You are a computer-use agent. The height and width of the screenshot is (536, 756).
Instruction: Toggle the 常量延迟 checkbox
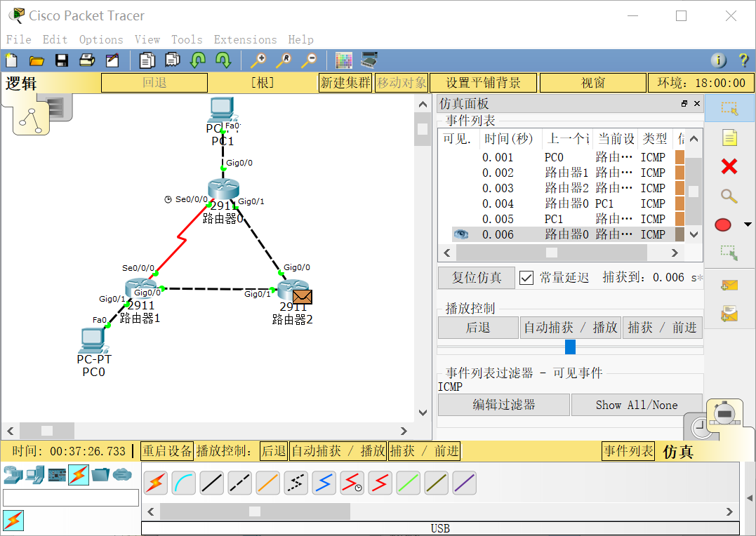point(526,278)
